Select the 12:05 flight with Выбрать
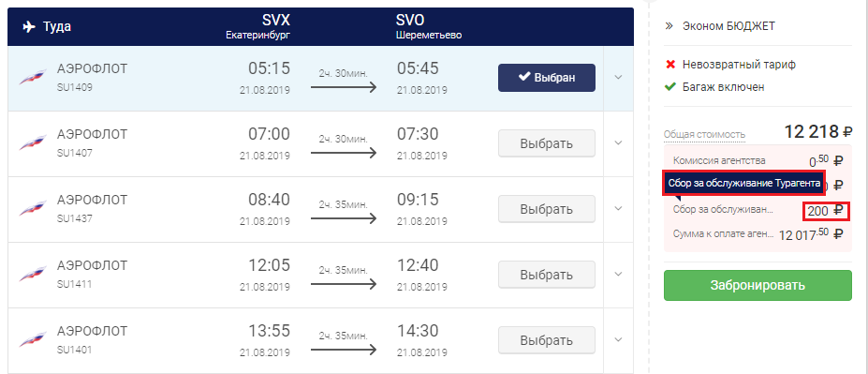Viewport: 868px width, 374px height. (x=547, y=275)
